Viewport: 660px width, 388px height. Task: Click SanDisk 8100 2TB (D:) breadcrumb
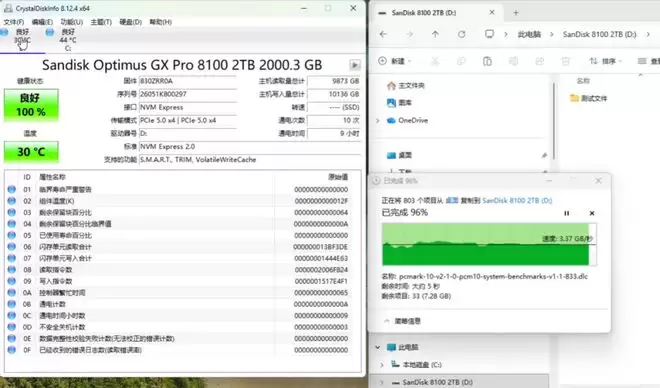coord(599,35)
